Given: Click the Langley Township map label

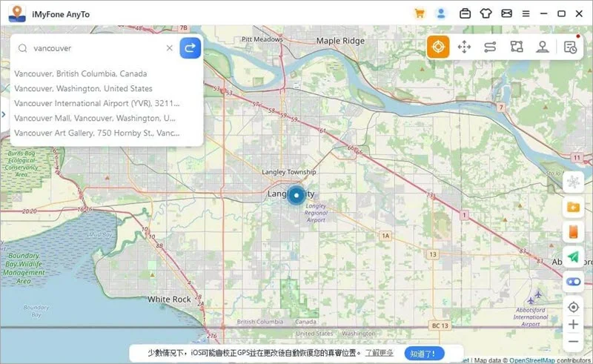Looking at the screenshot, I should click(x=289, y=172).
